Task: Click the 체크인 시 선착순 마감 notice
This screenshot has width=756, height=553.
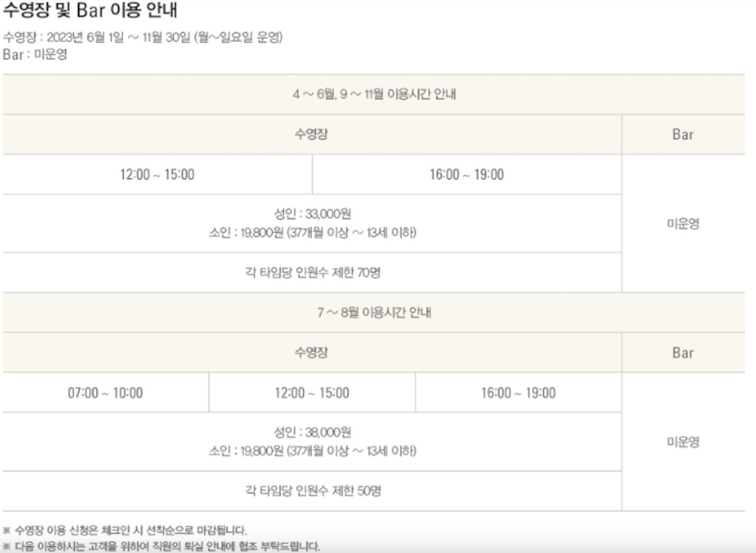Action: [130, 530]
